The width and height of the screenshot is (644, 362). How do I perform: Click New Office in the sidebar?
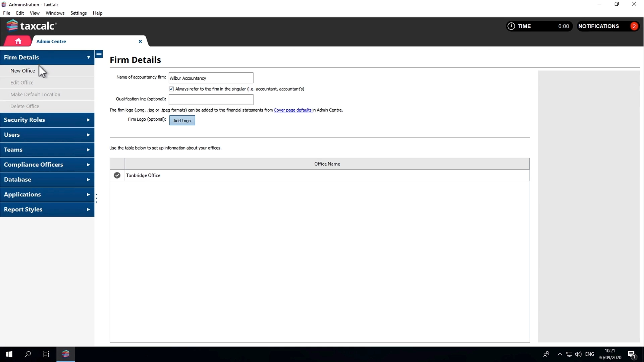47,71
